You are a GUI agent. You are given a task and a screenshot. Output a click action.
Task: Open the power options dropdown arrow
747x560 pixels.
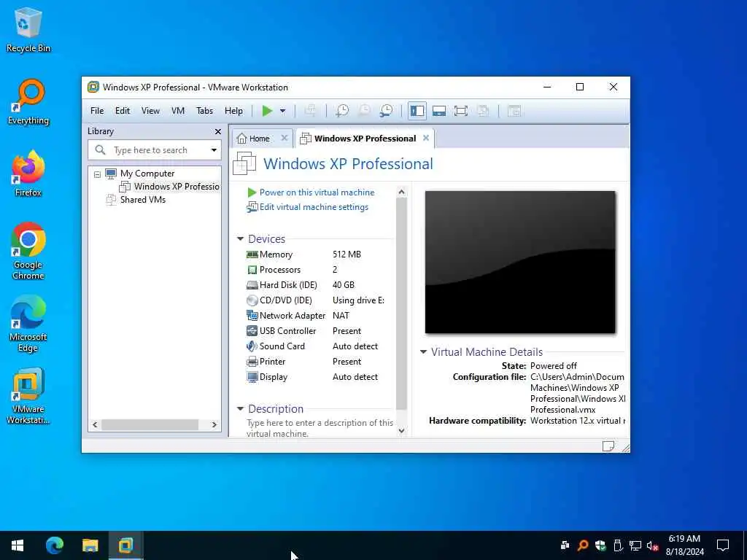282,111
